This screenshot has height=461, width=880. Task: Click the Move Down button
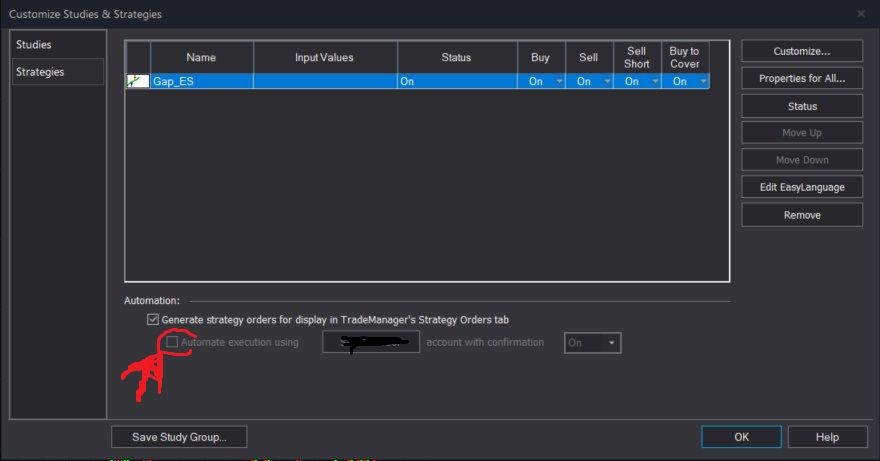coord(801,160)
